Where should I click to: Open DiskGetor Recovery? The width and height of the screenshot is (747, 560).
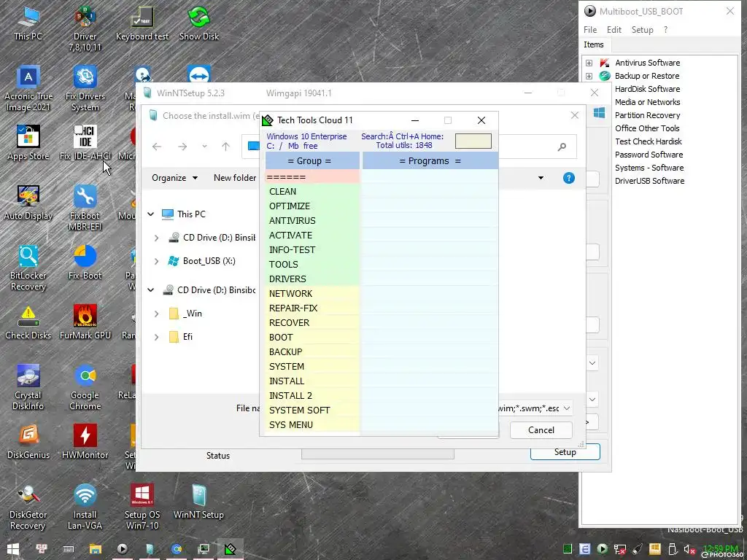point(28,507)
